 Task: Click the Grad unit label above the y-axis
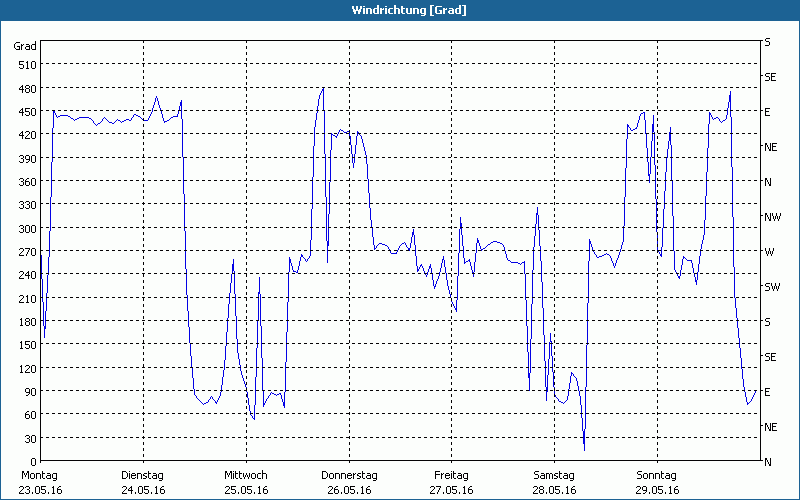pyautogui.click(x=25, y=46)
